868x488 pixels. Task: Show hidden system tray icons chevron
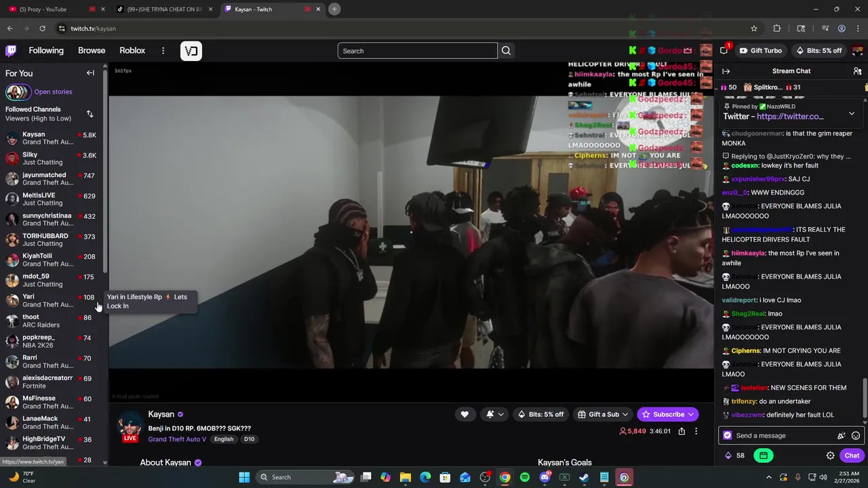(770, 477)
